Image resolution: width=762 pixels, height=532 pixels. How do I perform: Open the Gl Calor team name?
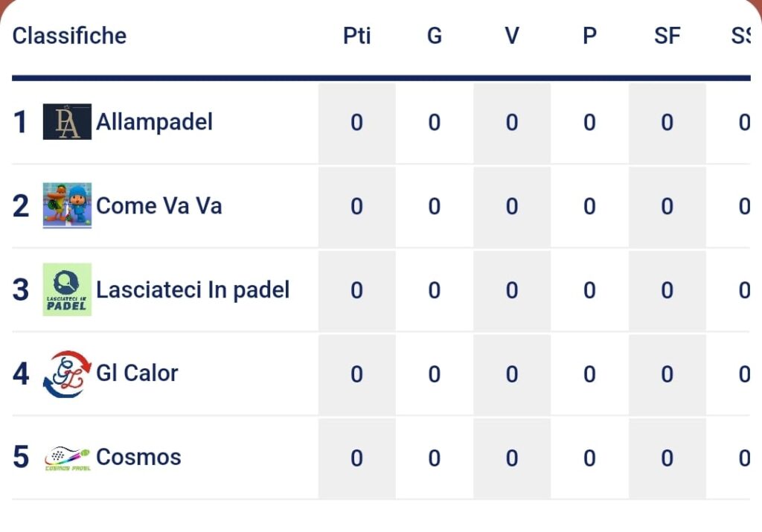(x=137, y=373)
